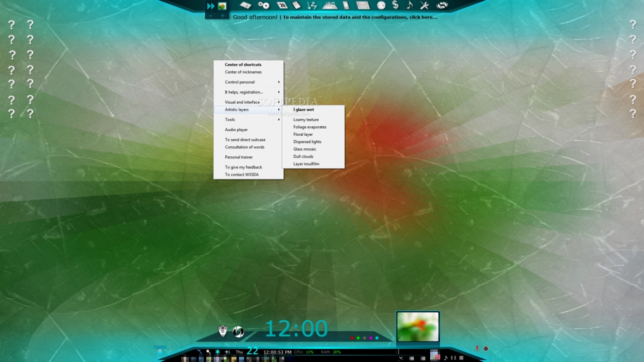Click the small red figure icon at bottom right

point(477,348)
